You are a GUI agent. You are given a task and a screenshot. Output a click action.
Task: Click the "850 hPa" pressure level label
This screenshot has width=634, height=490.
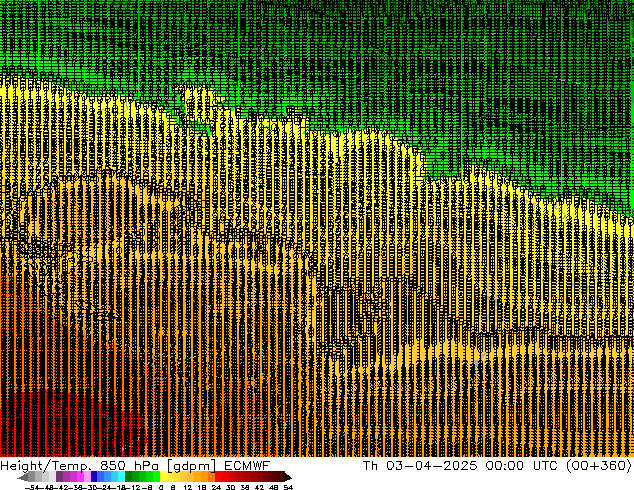tap(129, 466)
